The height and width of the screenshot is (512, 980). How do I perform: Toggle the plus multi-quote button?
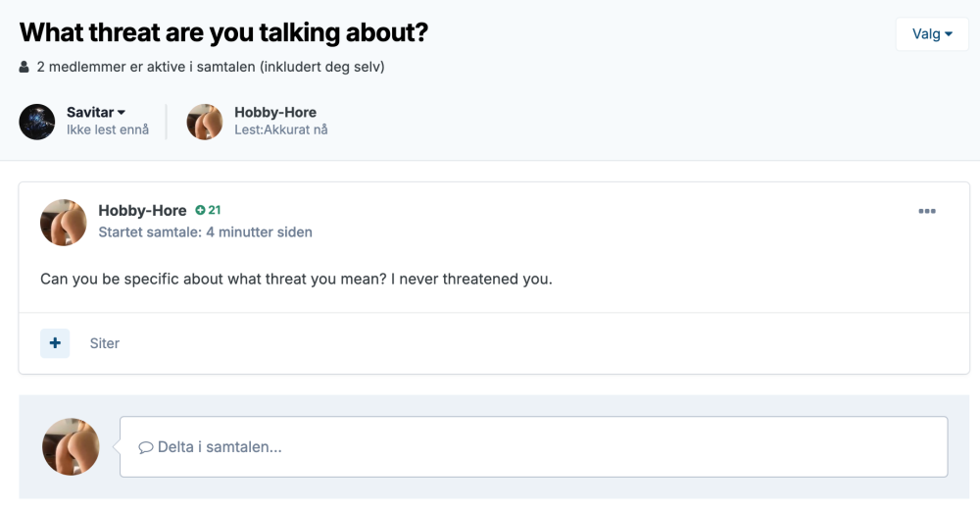[x=55, y=343]
